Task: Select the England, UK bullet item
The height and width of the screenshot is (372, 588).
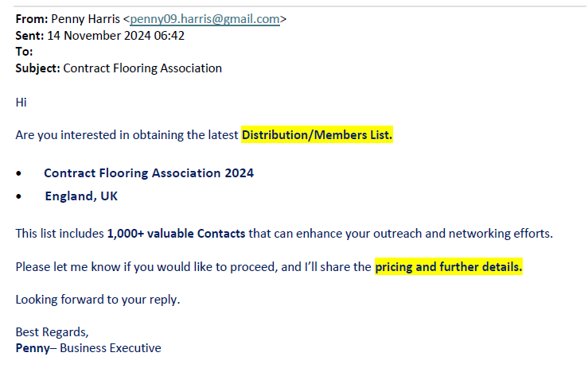Action: [81, 196]
